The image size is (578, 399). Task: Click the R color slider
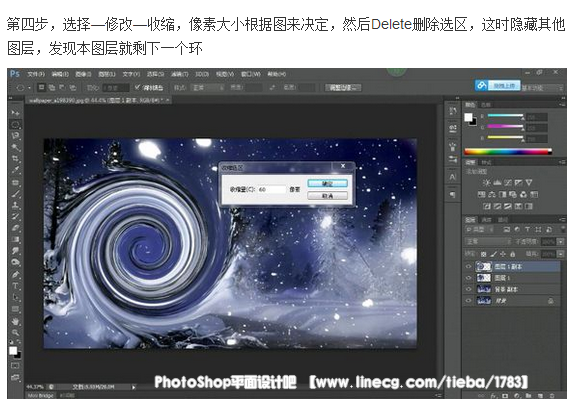pos(505,116)
